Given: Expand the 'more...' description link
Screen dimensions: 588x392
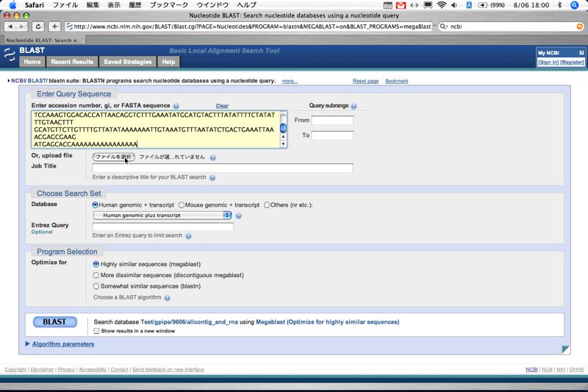Looking at the screenshot, I should point(290,81).
